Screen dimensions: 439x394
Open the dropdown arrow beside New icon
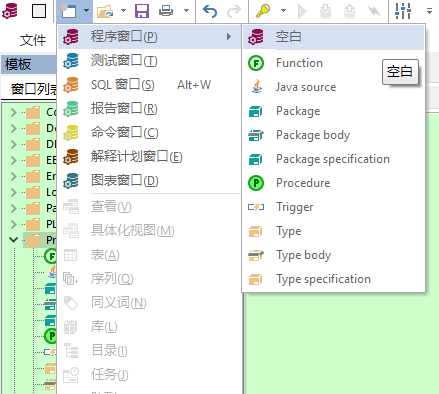86,11
